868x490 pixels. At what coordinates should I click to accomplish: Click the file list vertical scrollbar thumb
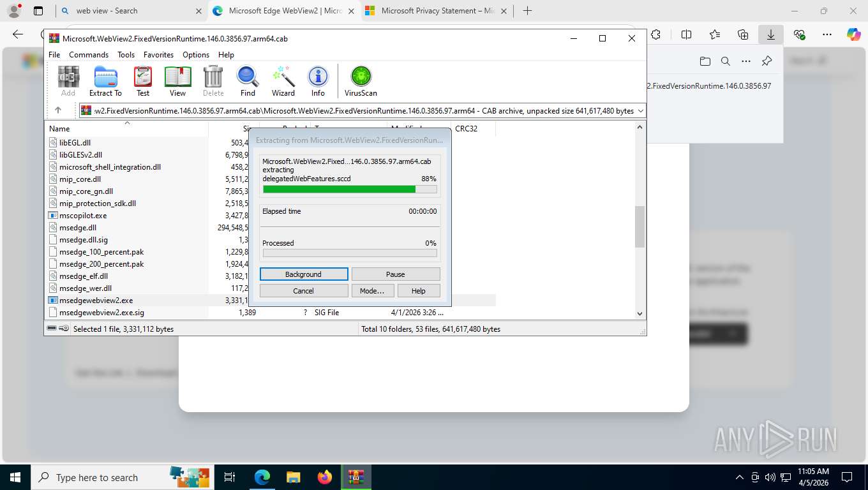pos(640,226)
